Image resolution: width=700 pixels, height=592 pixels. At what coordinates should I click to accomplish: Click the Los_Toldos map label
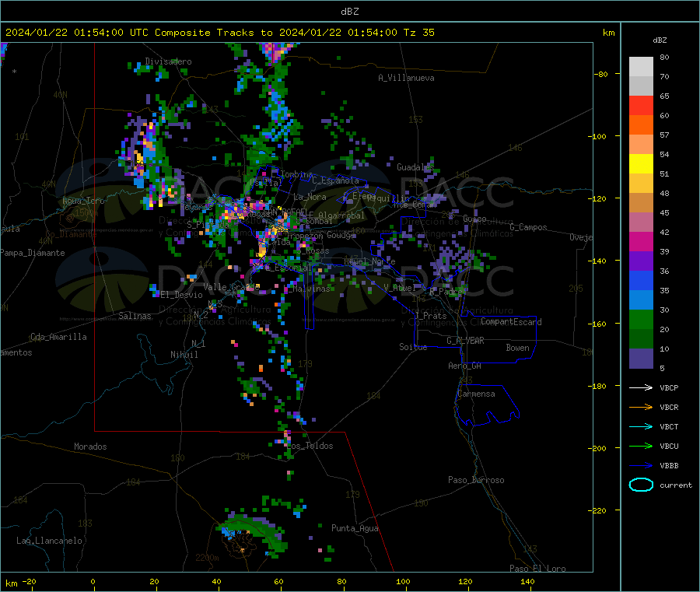[x=310, y=446]
